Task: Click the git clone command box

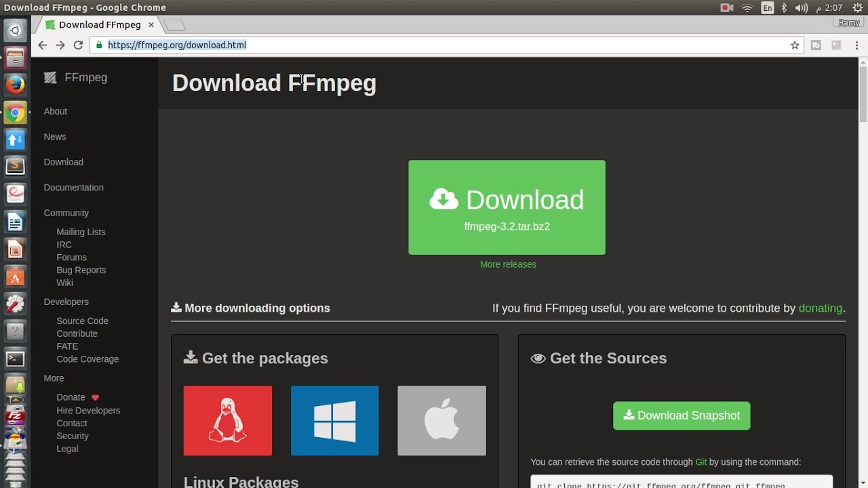Action: click(682, 482)
